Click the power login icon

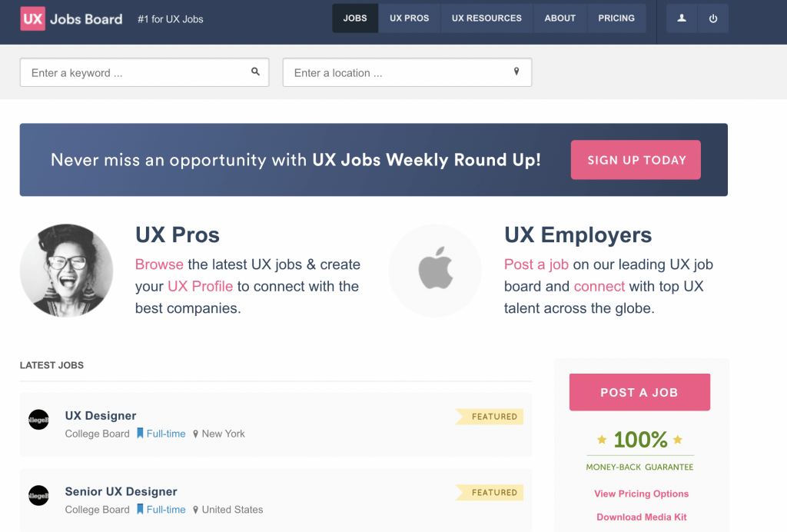713,18
